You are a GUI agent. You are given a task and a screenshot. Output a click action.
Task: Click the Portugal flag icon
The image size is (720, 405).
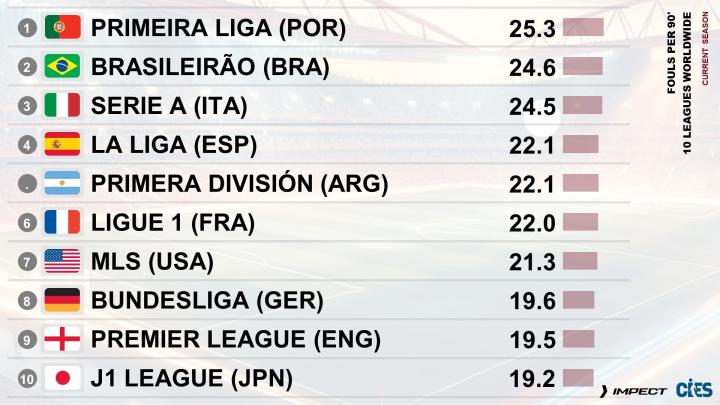click(62, 28)
